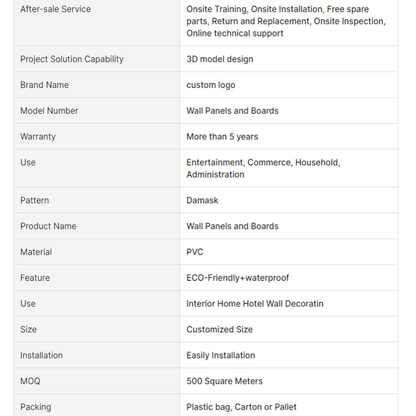Select the Plastic bag, Carton or Pallet value
This screenshot has width=416, height=416.
(x=241, y=407)
